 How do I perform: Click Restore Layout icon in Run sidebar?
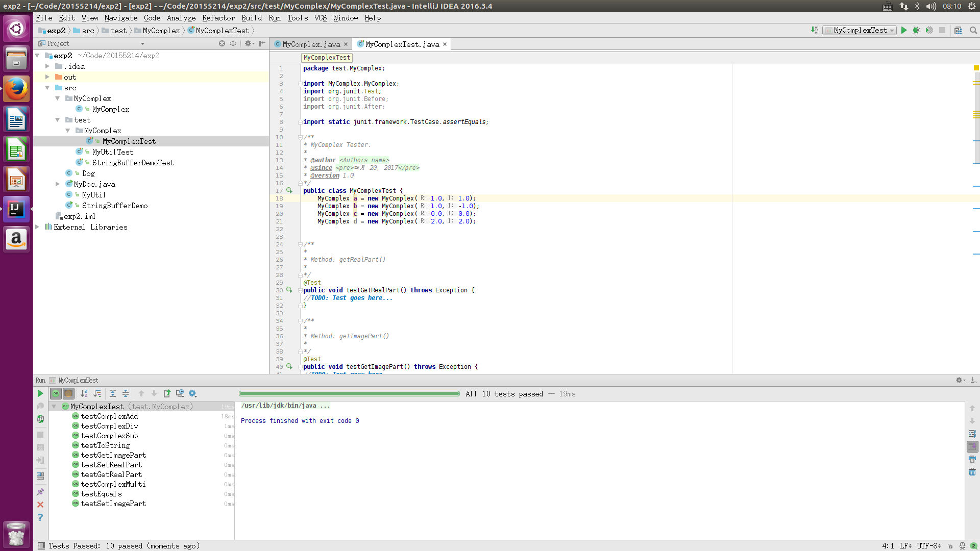(40, 475)
